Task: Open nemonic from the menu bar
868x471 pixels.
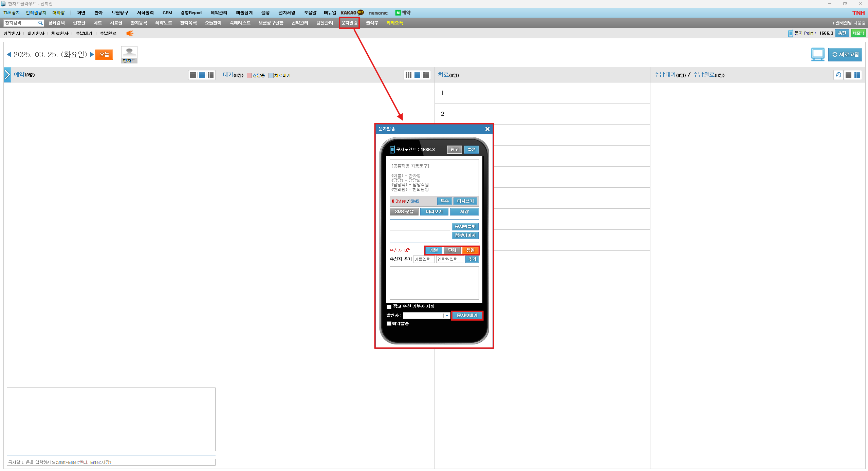Action: 378,13
